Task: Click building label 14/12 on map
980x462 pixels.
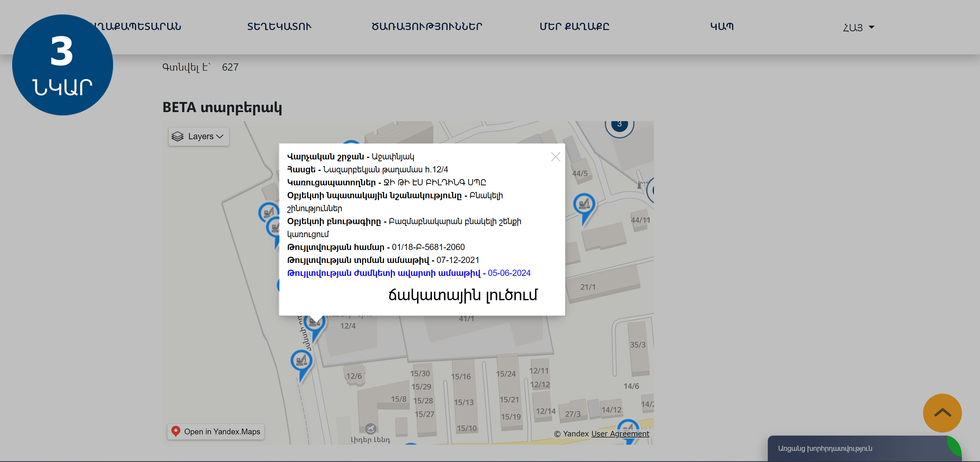Action: [x=611, y=410]
